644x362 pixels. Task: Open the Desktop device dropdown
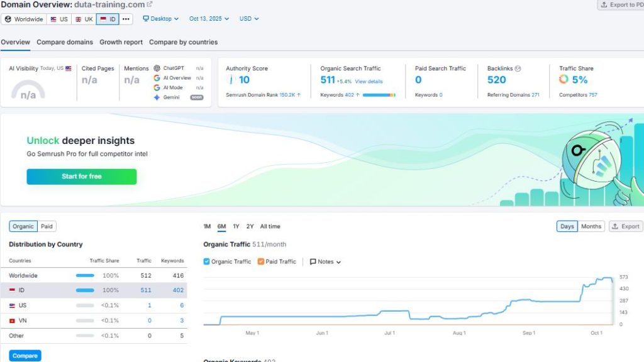coord(160,19)
